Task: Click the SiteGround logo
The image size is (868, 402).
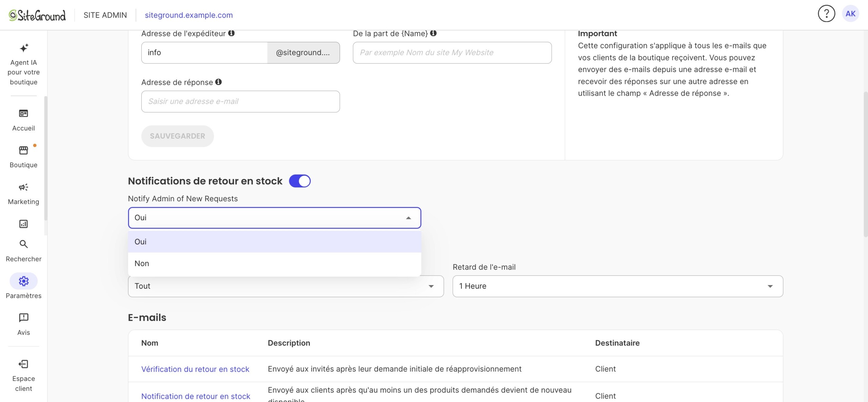Action: pyautogui.click(x=37, y=15)
